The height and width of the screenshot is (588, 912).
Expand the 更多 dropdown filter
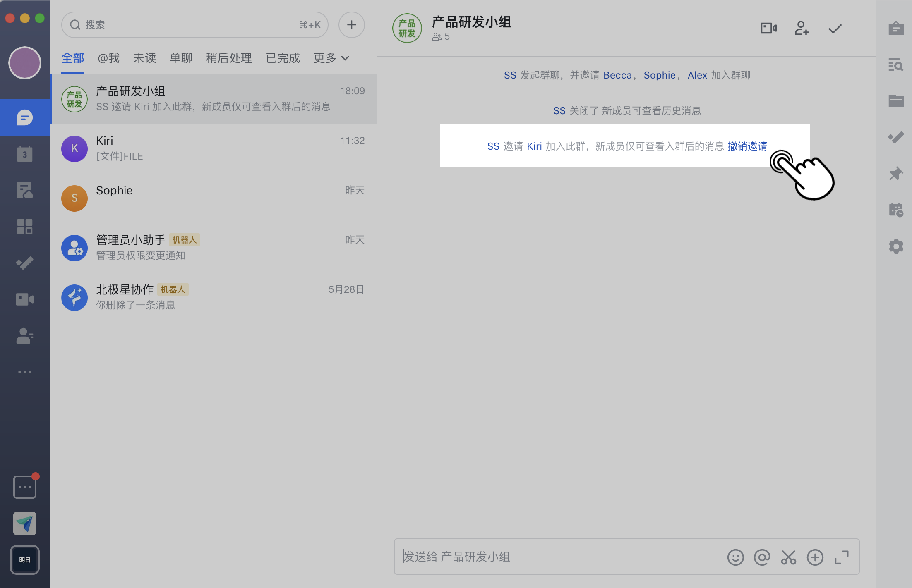click(331, 58)
